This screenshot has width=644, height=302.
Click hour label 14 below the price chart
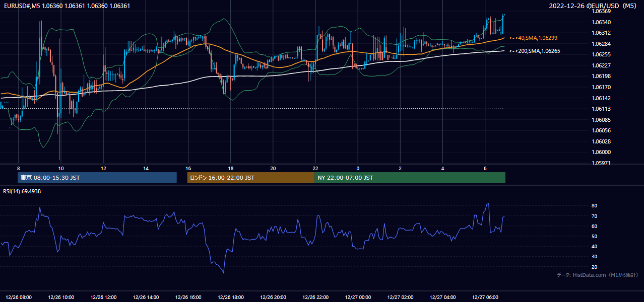(146, 168)
